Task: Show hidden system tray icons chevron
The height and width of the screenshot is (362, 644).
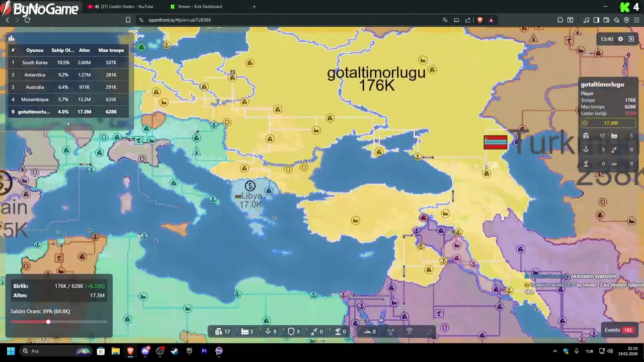Action: (x=555, y=351)
